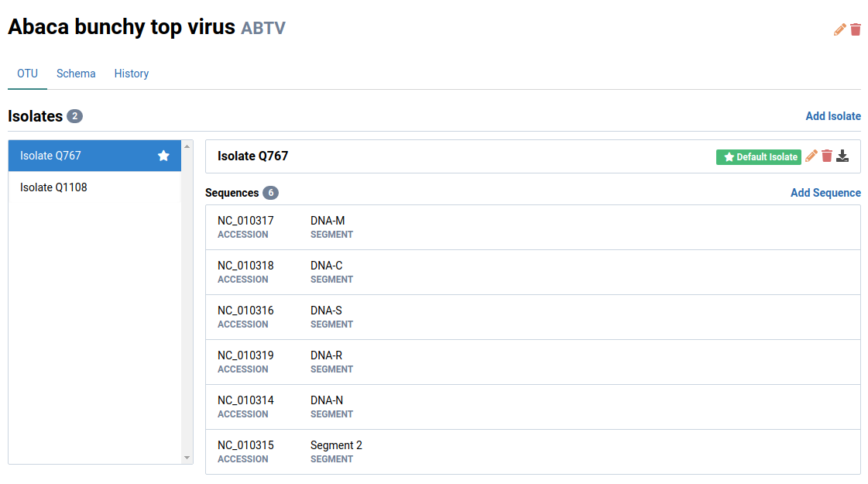The height and width of the screenshot is (484, 868).
Task: Click the edit OTU pencil icon
Action: 840,29
